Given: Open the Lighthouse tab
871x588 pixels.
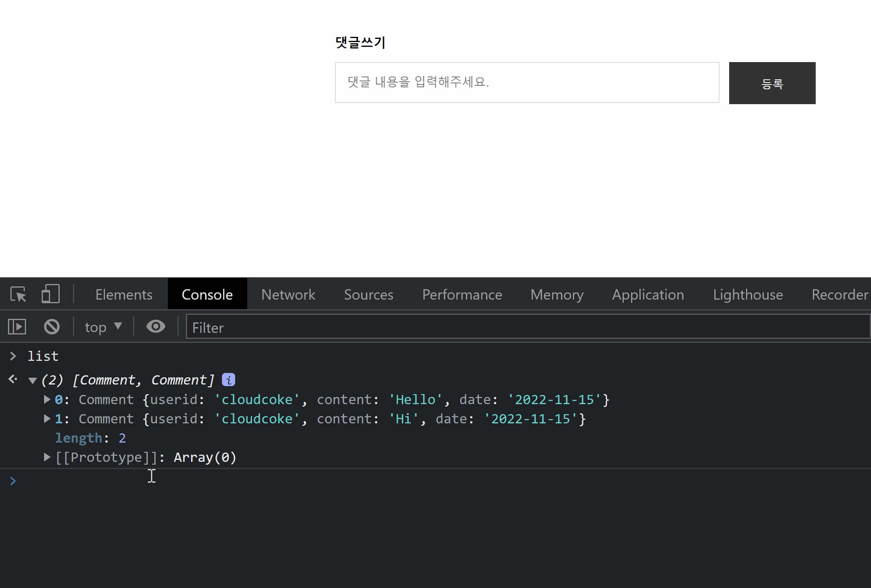Looking at the screenshot, I should coord(748,294).
